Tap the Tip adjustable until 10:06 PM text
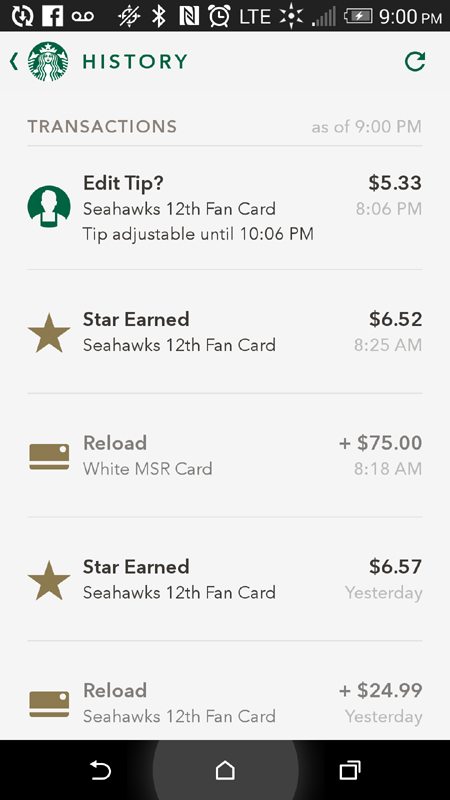The width and height of the screenshot is (450, 800). [198, 234]
